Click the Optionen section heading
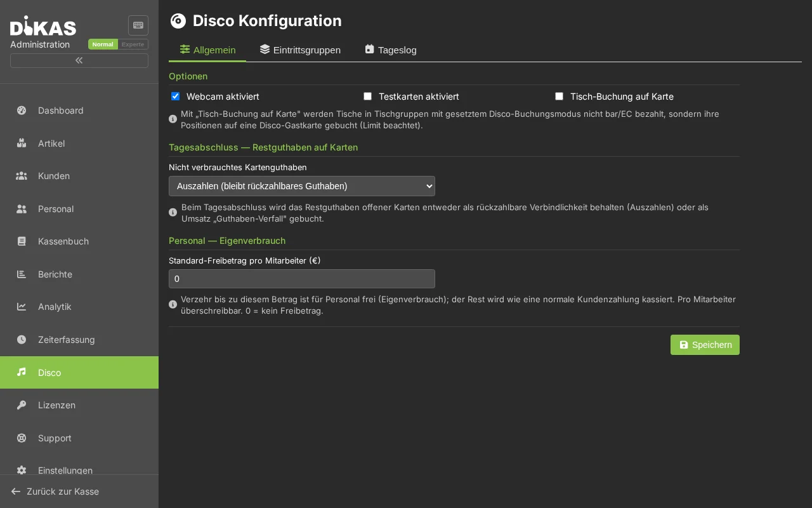Image resolution: width=812 pixels, height=508 pixels. (188, 76)
